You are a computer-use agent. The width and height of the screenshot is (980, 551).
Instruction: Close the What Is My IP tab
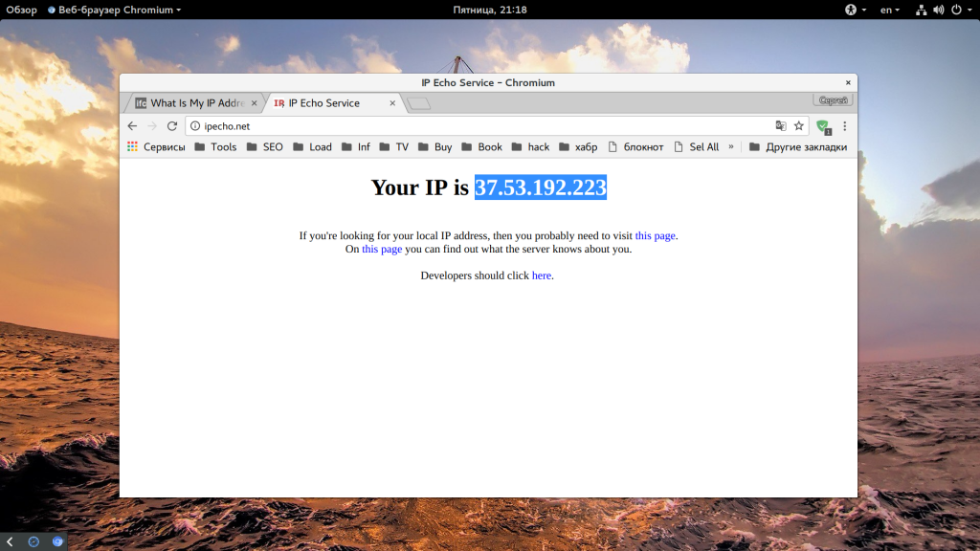[254, 103]
